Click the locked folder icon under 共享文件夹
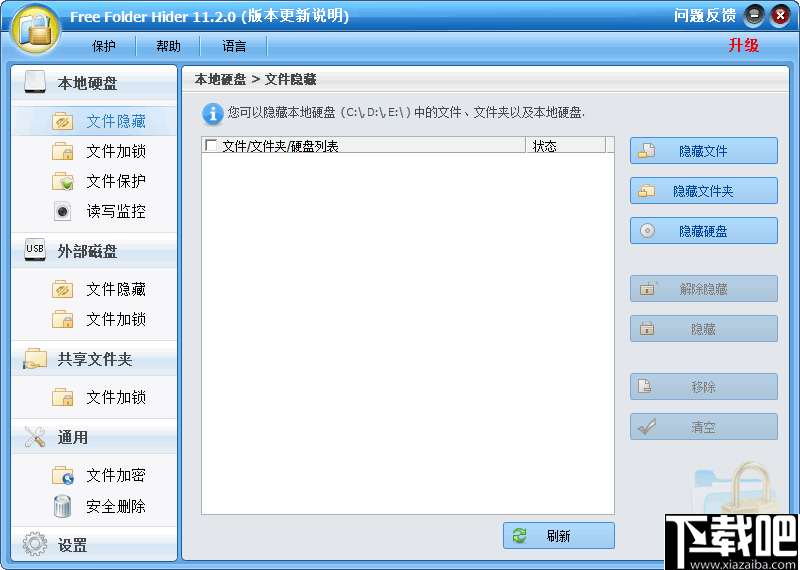This screenshot has width=800, height=570. pyautogui.click(x=63, y=397)
